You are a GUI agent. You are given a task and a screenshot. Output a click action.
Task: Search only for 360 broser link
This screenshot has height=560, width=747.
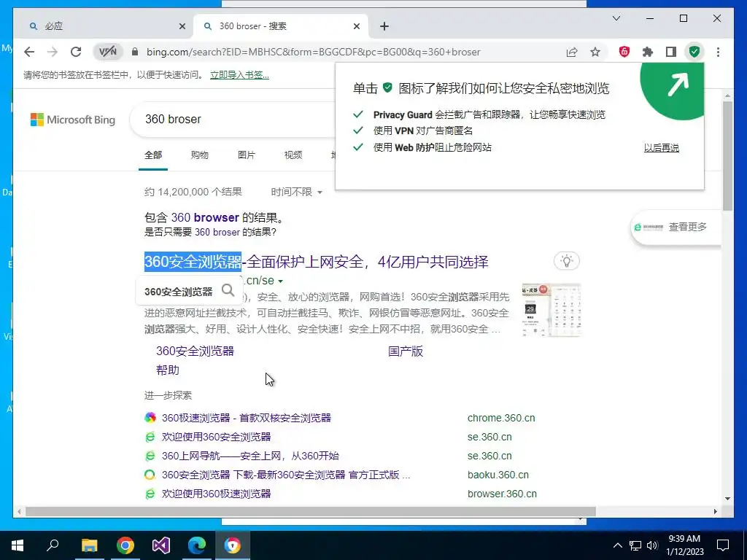point(217,233)
